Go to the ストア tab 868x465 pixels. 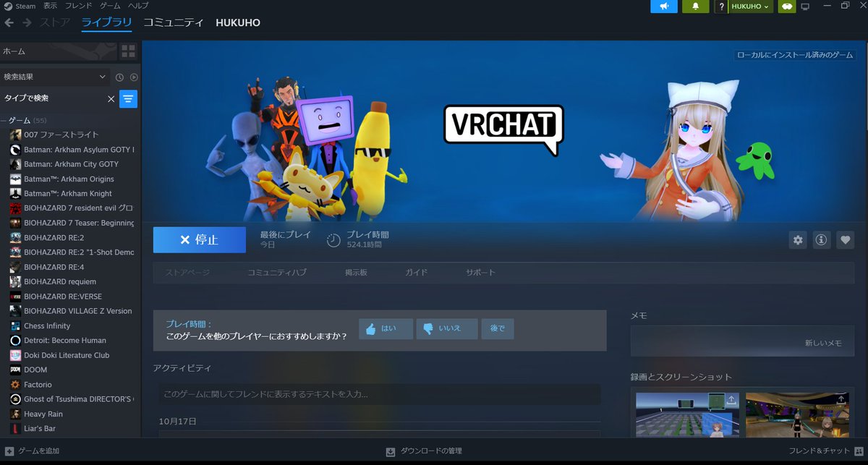tap(55, 22)
